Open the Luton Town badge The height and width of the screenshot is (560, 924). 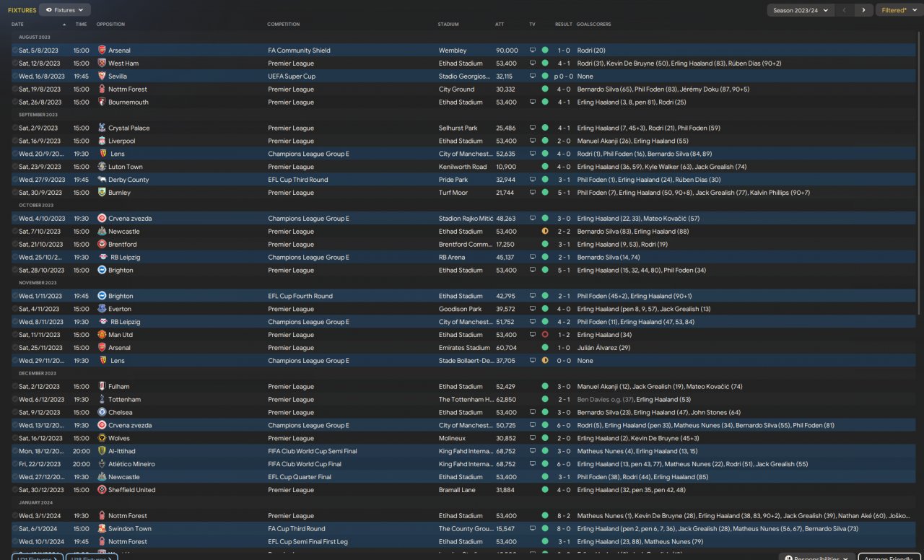[102, 167]
